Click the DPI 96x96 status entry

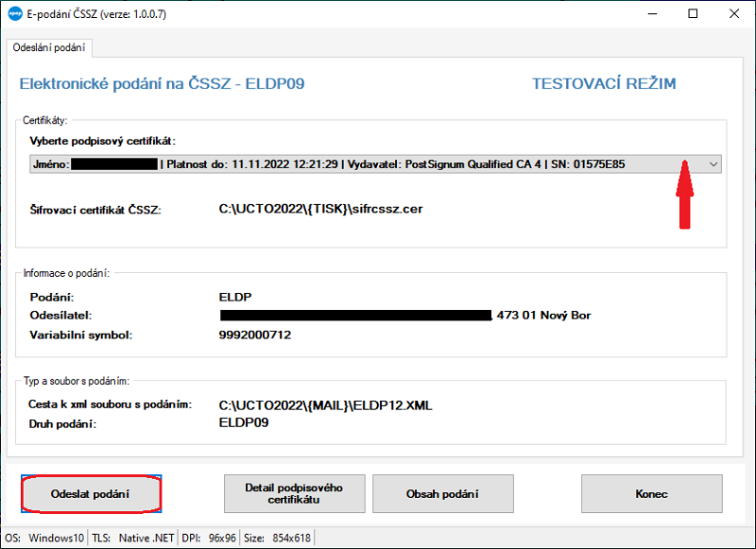pyautogui.click(x=209, y=538)
